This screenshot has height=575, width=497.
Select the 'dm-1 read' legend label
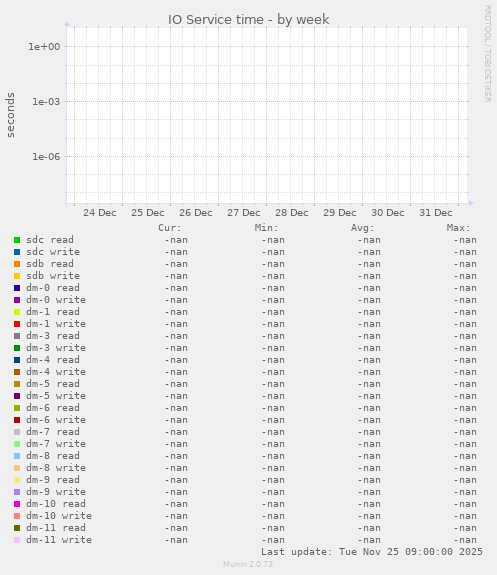(53, 312)
